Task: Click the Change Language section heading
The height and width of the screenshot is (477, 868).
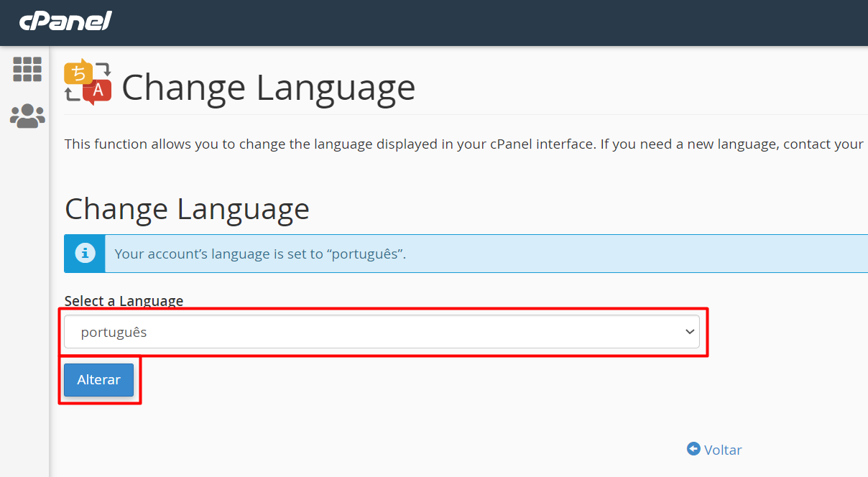Action: [x=187, y=209]
